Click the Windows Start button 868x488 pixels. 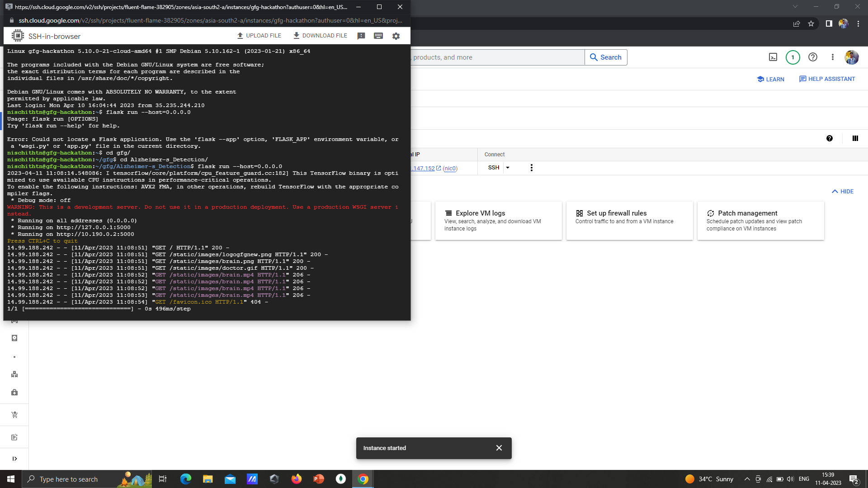pos(11,479)
